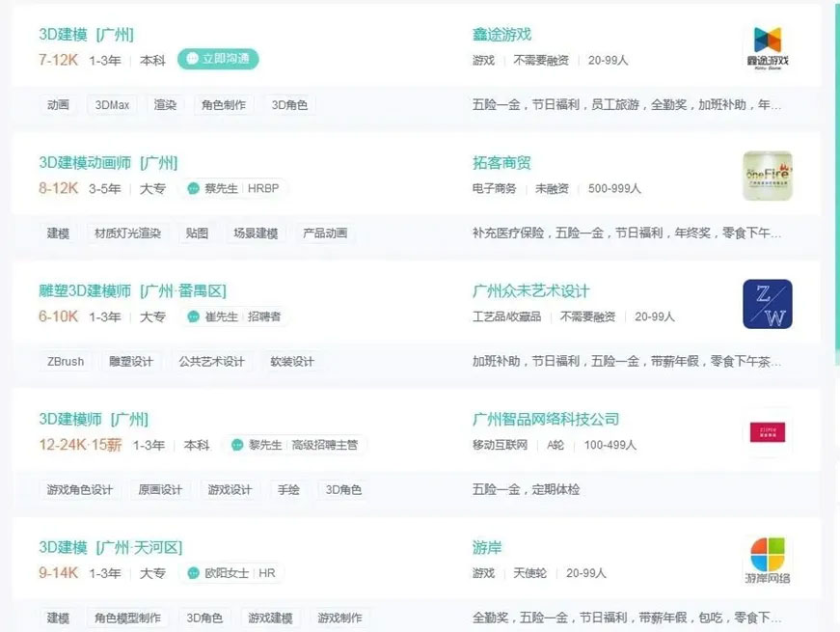The height and width of the screenshot is (632, 840).
Task: Select the 角色模型制作 tag
Action: coord(127,618)
